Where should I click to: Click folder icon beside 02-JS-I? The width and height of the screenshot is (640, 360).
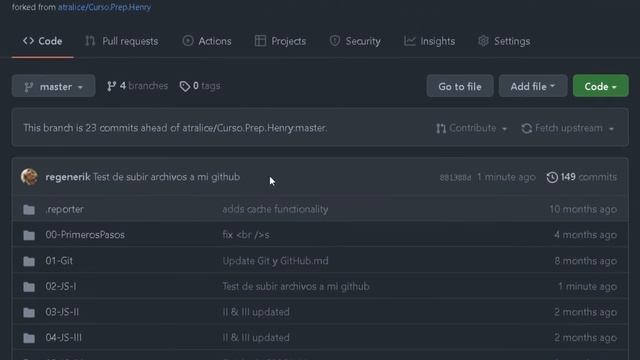point(29,287)
